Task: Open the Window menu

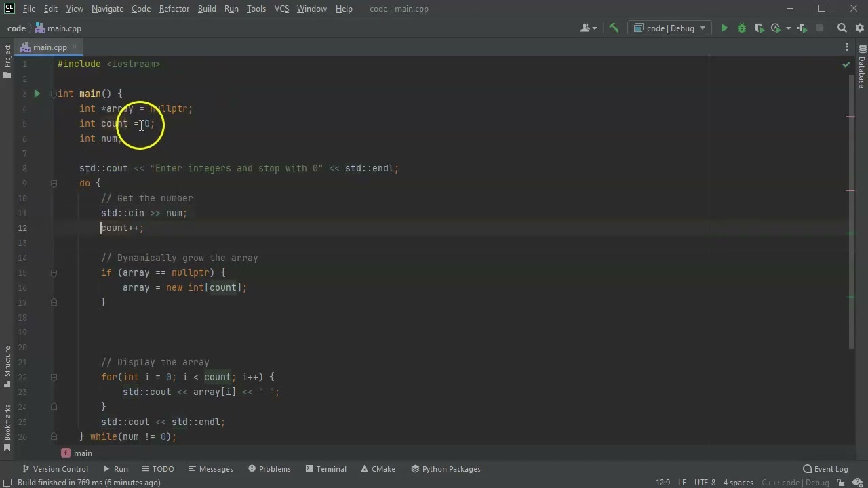Action: [x=312, y=9]
